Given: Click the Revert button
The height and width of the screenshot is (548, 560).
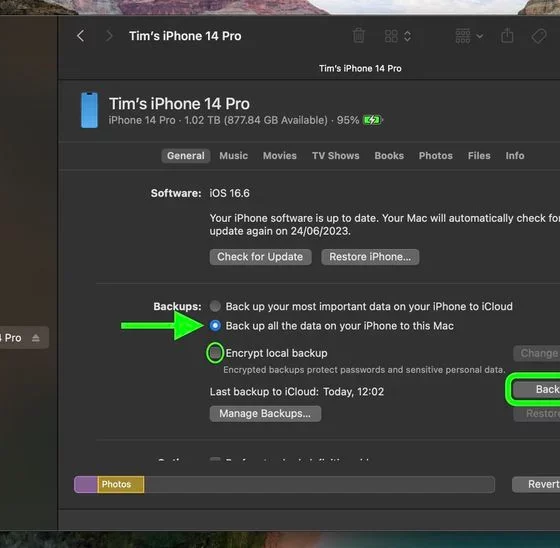Looking at the screenshot, I should click(536, 484).
